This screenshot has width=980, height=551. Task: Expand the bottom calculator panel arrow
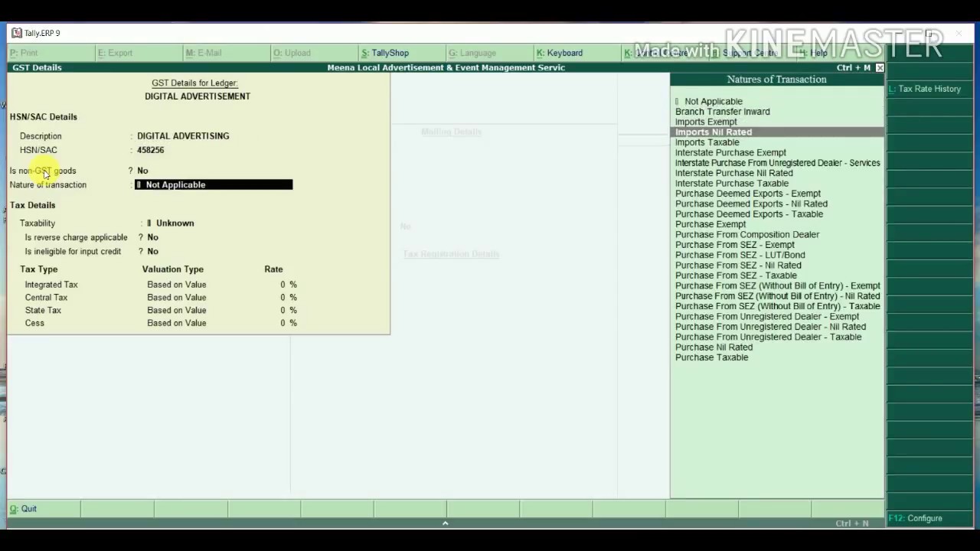coord(445,523)
